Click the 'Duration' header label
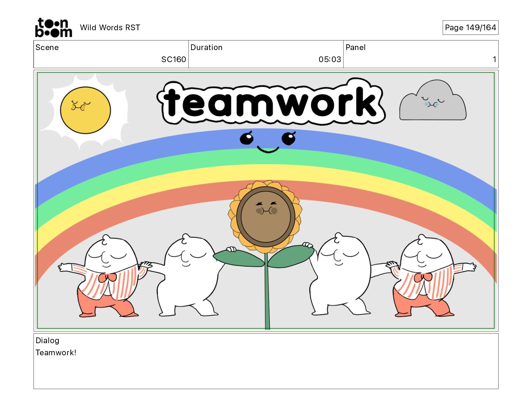 coord(207,47)
